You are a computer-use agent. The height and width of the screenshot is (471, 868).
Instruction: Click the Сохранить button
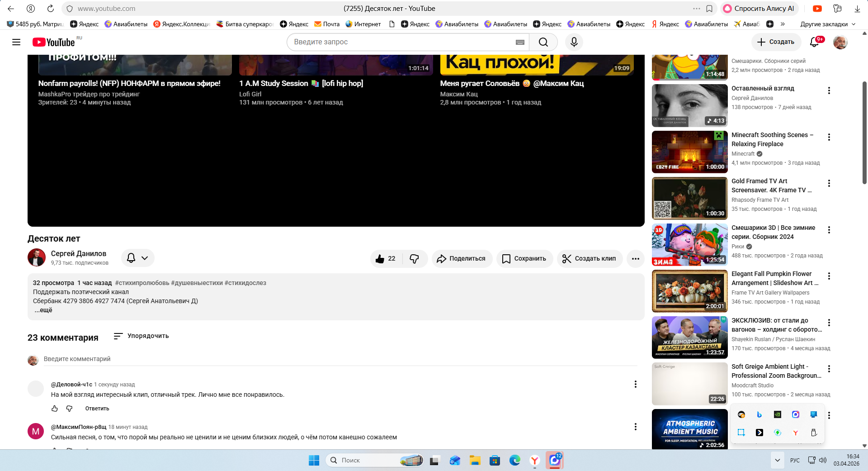coord(524,259)
